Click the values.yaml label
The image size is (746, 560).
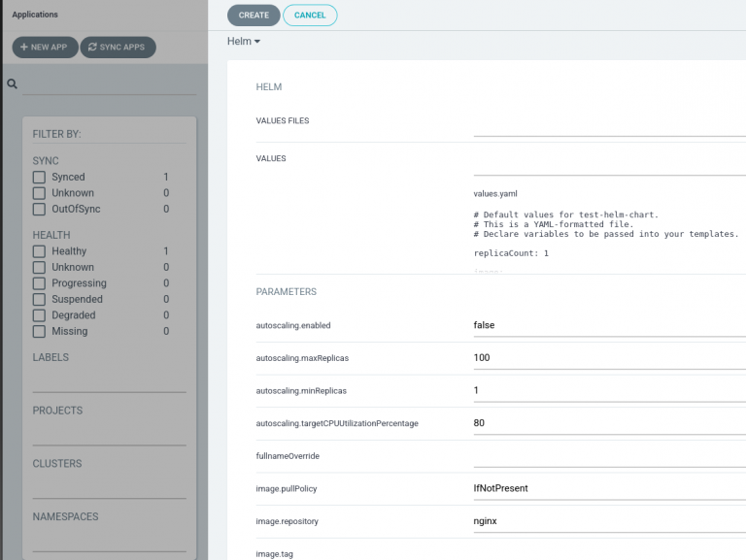click(494, 194)
